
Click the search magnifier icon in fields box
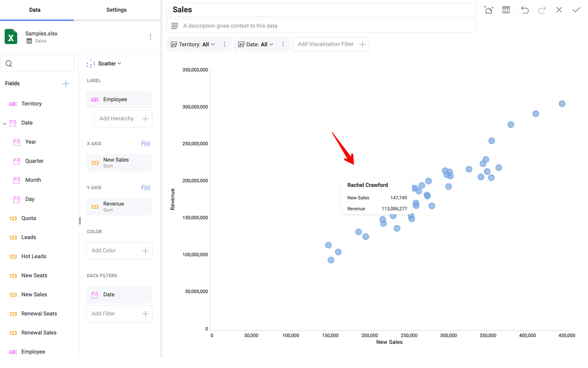(x=9, y=63)
